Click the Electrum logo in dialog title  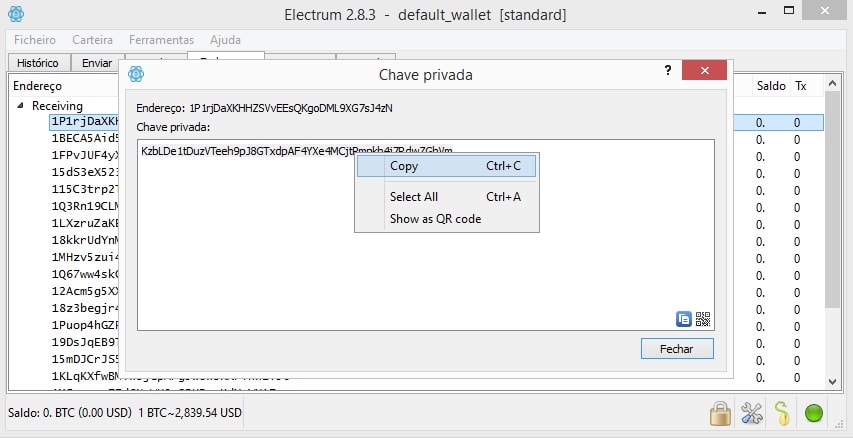click(136, 74)
